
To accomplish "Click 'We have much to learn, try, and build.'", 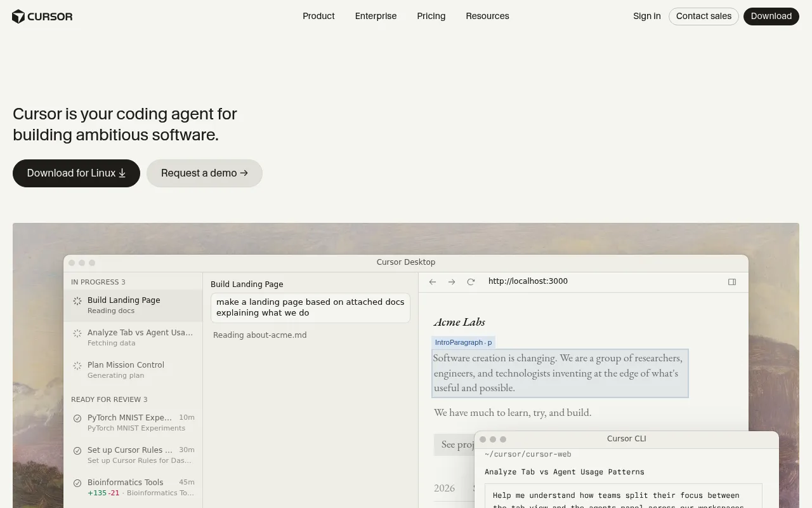I will tap(513, 413).
